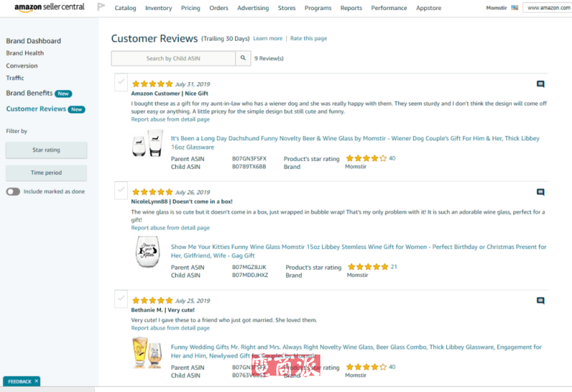
Task: Check the box for NicoleLynn88's review
Action: tap(122, 190)
